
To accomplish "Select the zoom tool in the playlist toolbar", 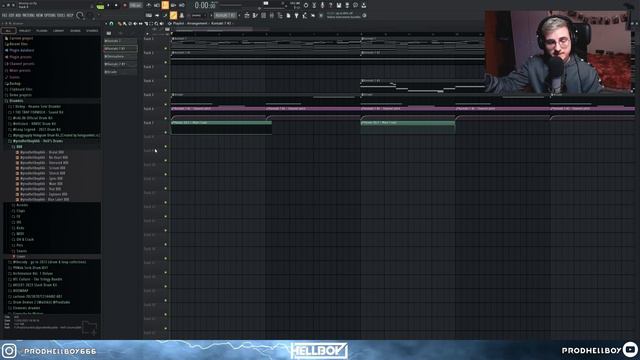I will pos(156,24).
